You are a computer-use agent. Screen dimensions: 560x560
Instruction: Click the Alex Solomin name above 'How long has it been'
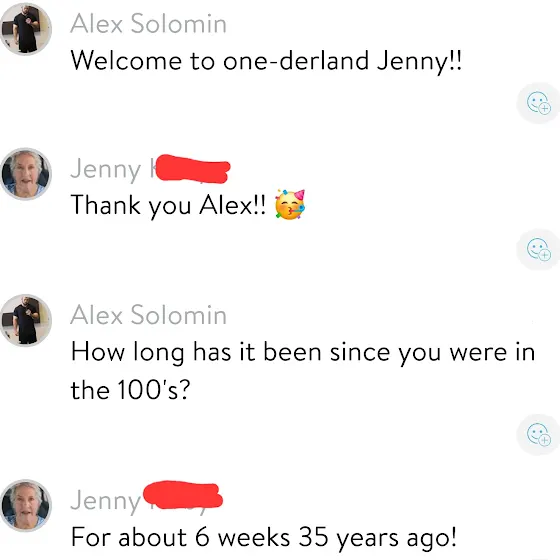(149, 315)
